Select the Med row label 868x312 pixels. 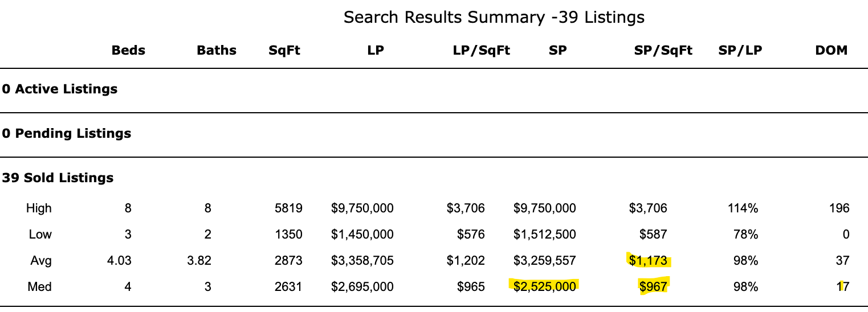pos(39,287)
